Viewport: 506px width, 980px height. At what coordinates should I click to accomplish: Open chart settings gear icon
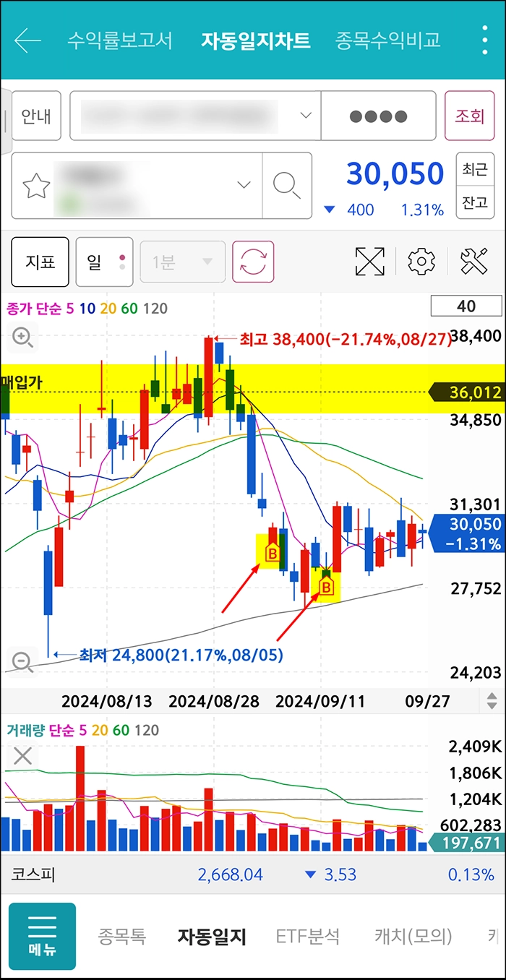(421, 262)
